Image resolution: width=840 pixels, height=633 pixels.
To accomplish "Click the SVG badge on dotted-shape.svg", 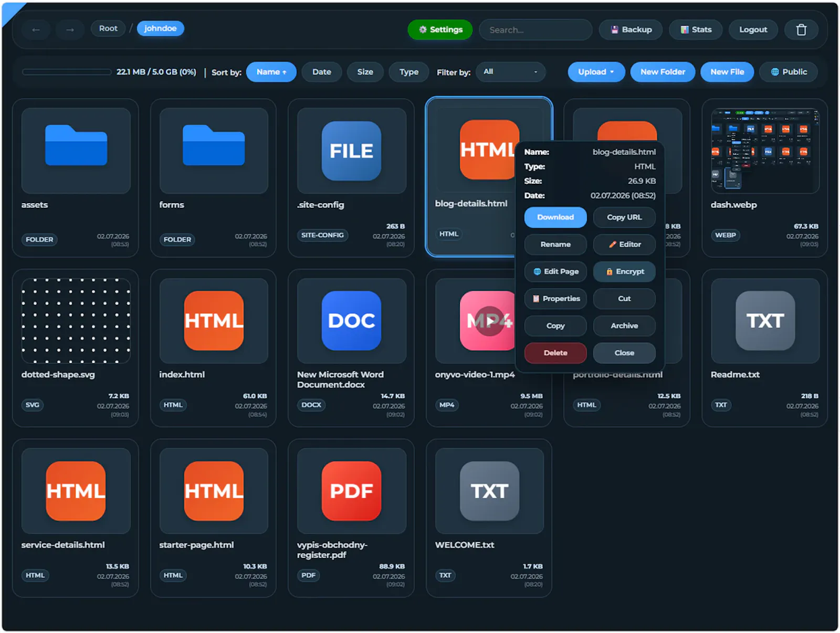I will coord(32,405).
